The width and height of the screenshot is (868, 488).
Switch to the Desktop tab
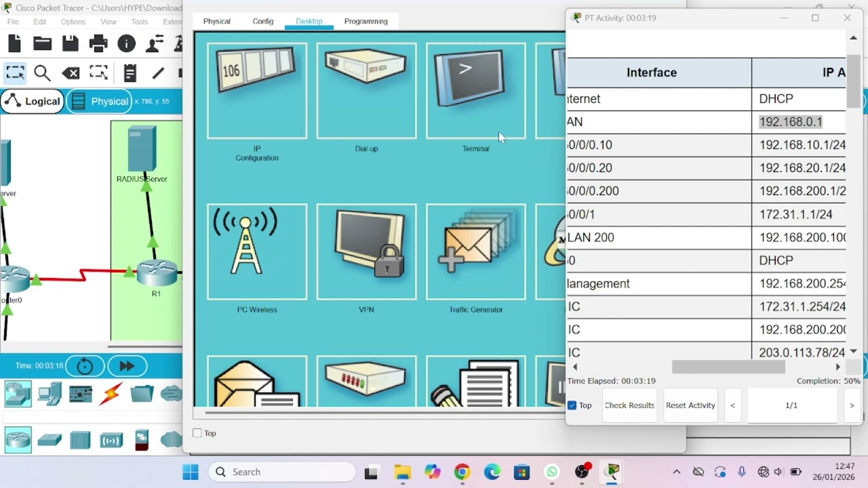tap(309, 21)
